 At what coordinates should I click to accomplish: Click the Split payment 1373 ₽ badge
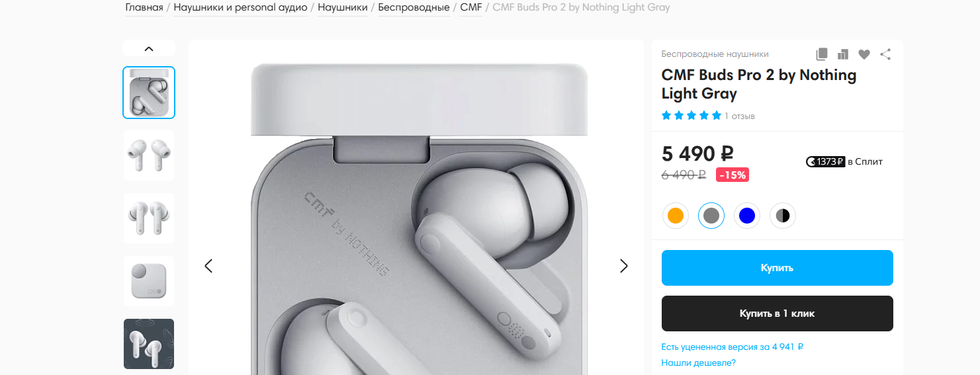point(826,161)
